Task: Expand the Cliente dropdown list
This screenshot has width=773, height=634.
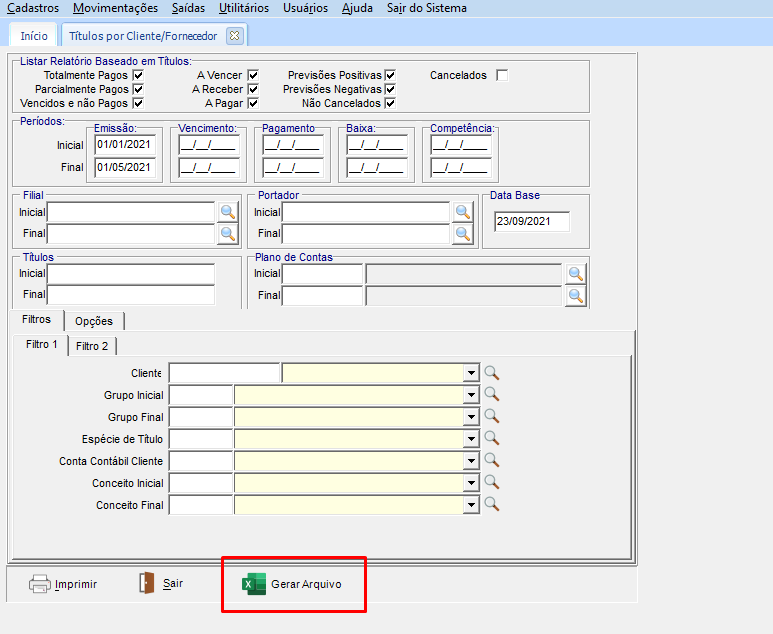Action: point(471,373)
